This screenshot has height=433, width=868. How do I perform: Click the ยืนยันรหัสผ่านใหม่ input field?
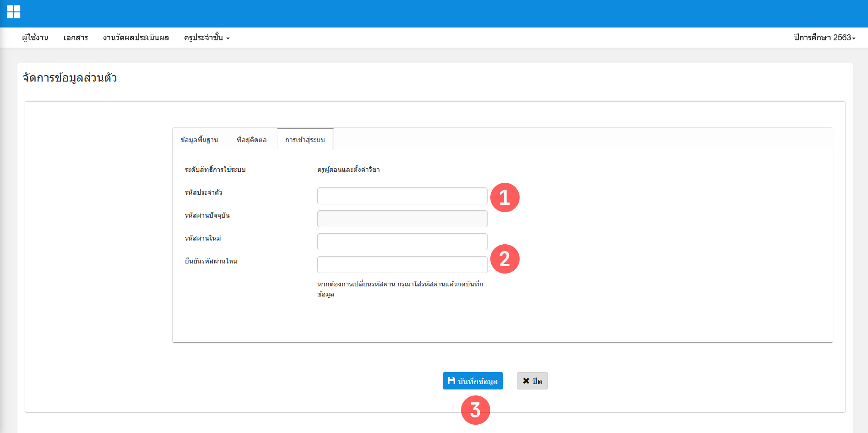tap(402, 264)
